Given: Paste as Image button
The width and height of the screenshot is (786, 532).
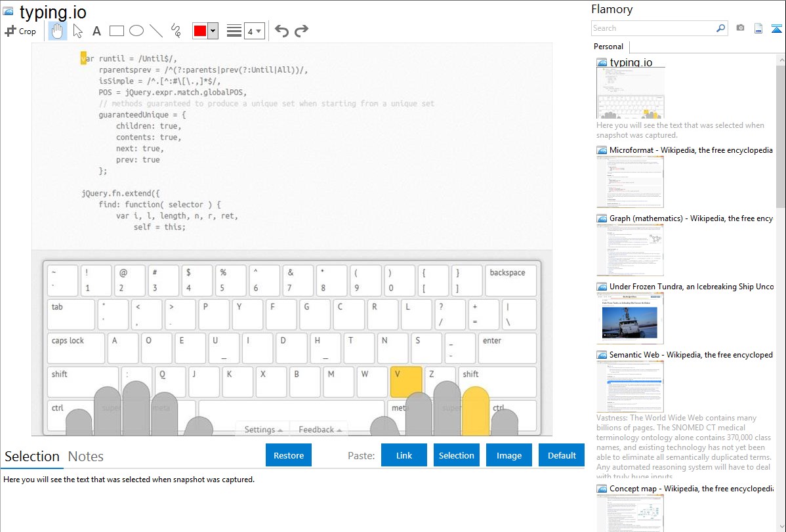Looking at the screenshot, I should tap(508, 455).
